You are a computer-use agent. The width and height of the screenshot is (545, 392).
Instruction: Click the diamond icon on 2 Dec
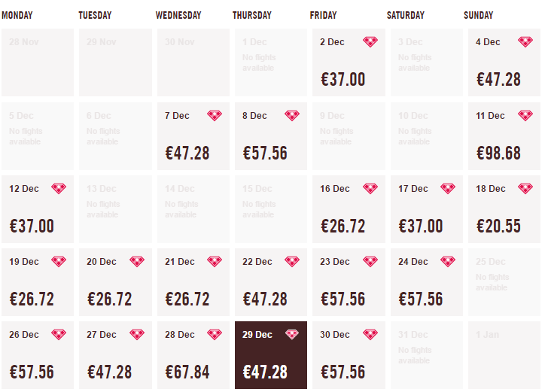pyautogui.click(x=370, y=42)
